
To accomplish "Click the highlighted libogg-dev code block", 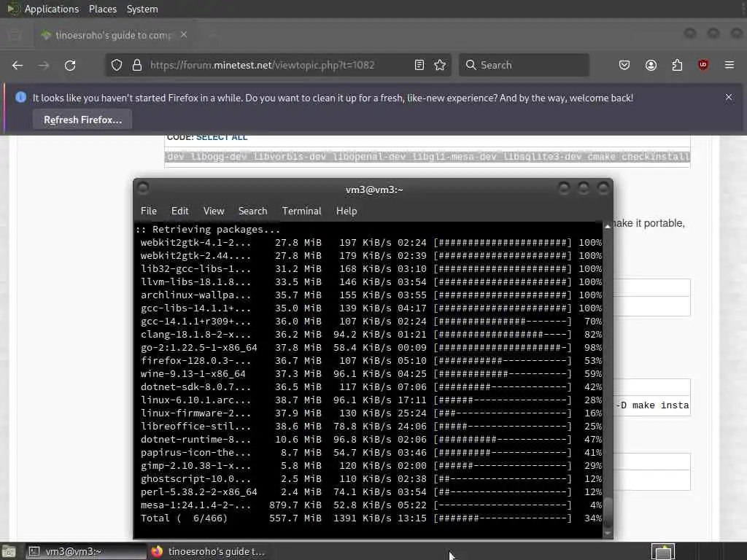I will click(427, 157).
